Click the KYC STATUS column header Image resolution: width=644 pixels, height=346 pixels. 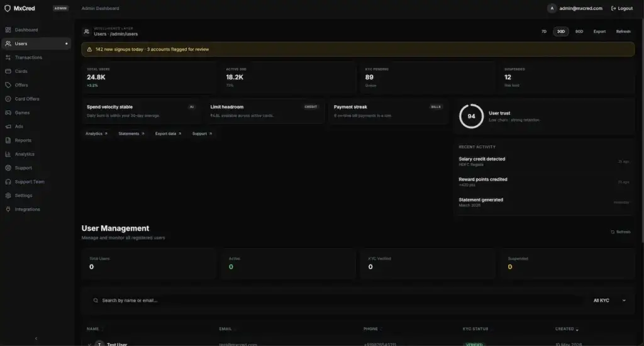click(x=475, y=329)
